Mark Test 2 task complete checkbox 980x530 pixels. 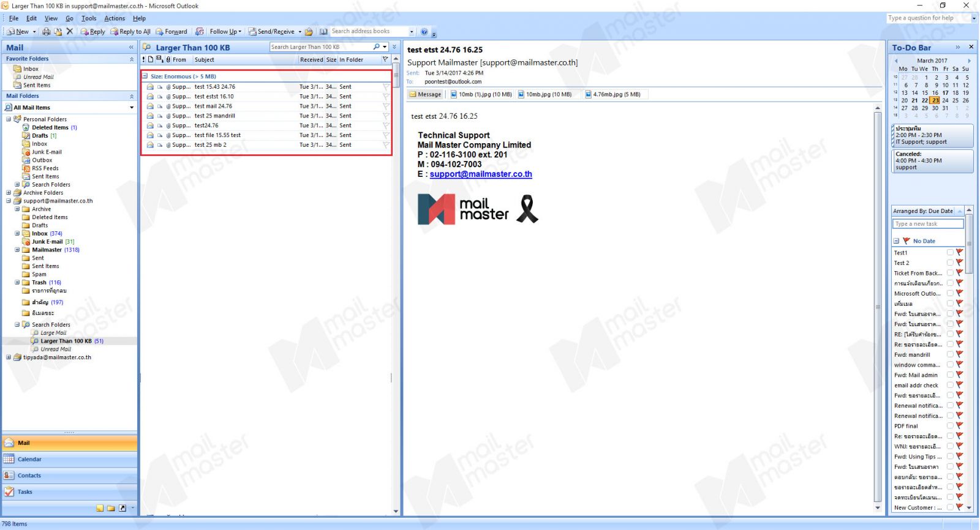950,263
